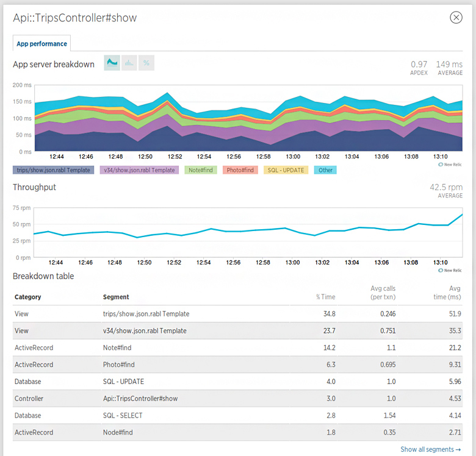Switch to percentage chart view
This screenshot has height=456, width=476.
click(x=146, y=63)
